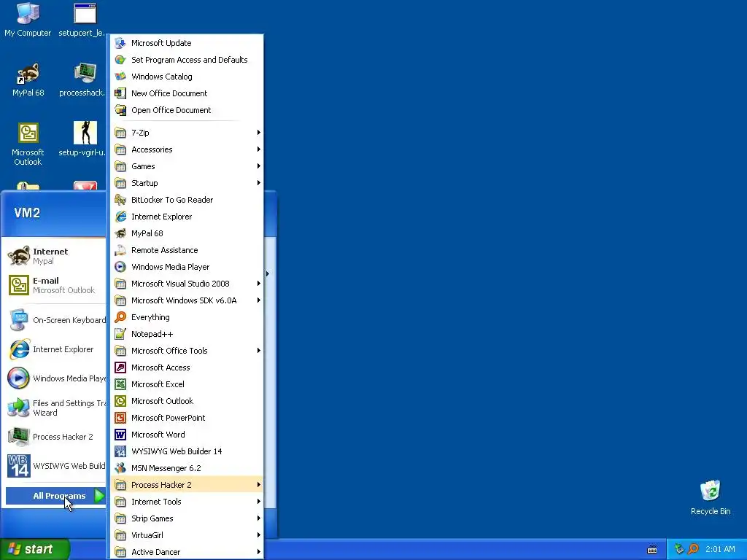The image size is (747, 560).
Task: Expand the Startup folder
Action: pos(186,183)
